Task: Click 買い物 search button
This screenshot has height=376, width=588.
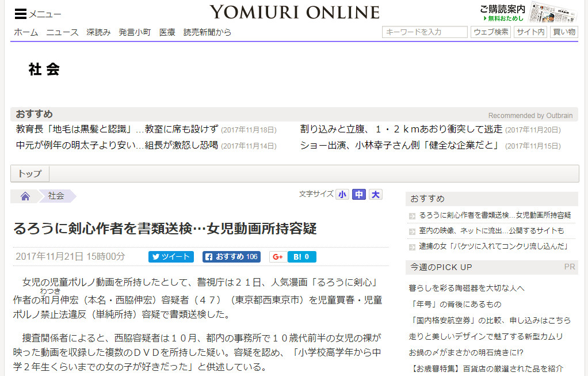Action: pos(564,32)
